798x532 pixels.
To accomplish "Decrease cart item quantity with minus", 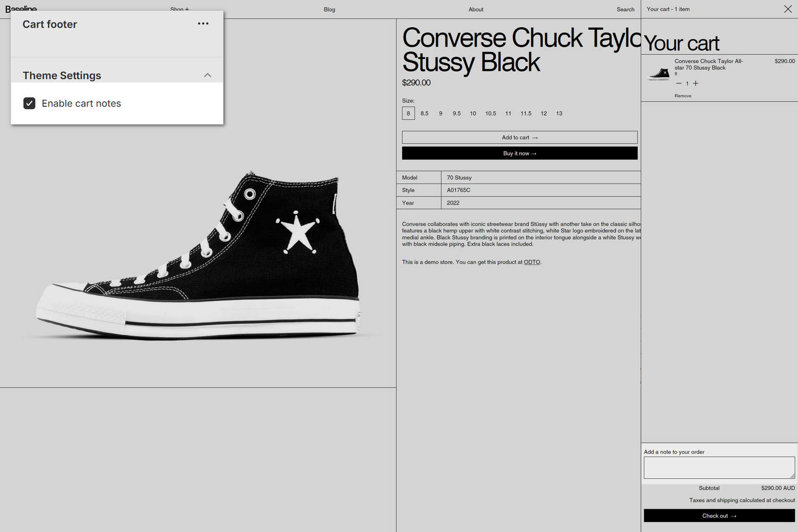I will [678, 84].
